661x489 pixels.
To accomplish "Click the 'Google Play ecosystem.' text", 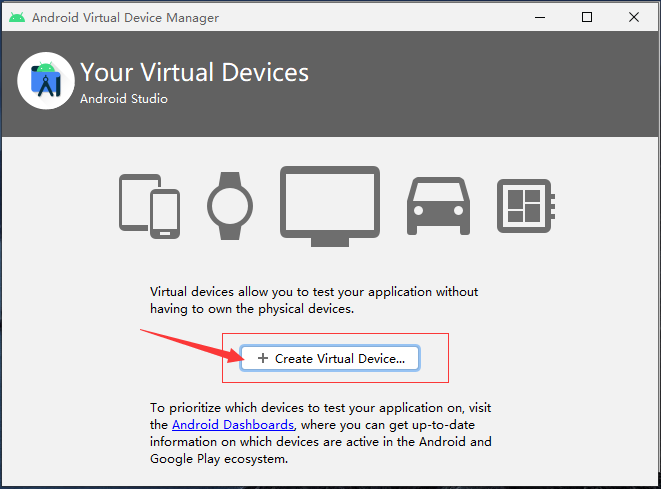I will (x=219, y=459).
